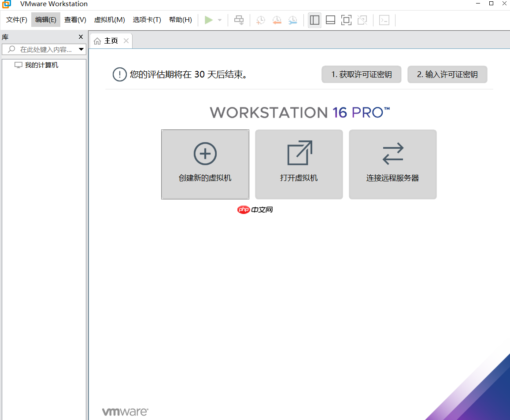The width and height of the screenshot is (510, 420).
Task: Open the 虚拟机(M) menu
Action: 109,20
